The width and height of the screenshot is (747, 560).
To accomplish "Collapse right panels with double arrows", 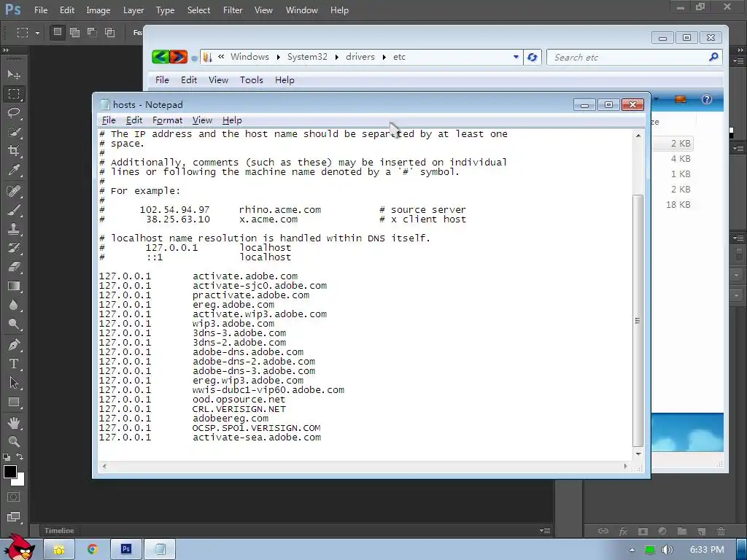I will point(740,50).
